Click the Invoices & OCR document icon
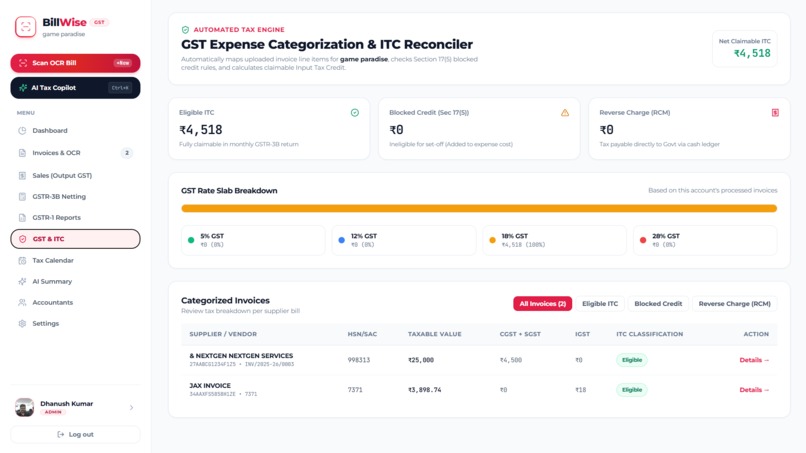806x453 pixels. 22,153
